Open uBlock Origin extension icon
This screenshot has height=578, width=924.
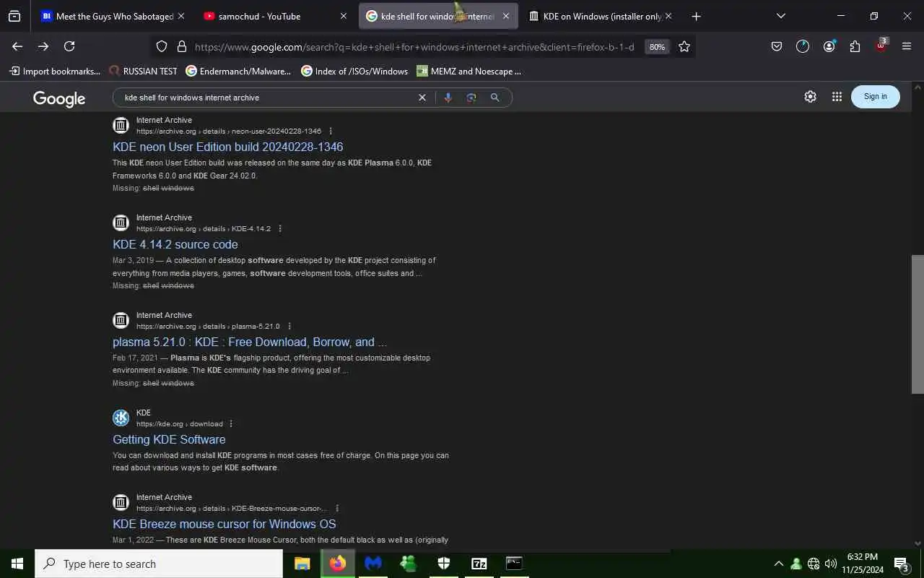point(881,46)
